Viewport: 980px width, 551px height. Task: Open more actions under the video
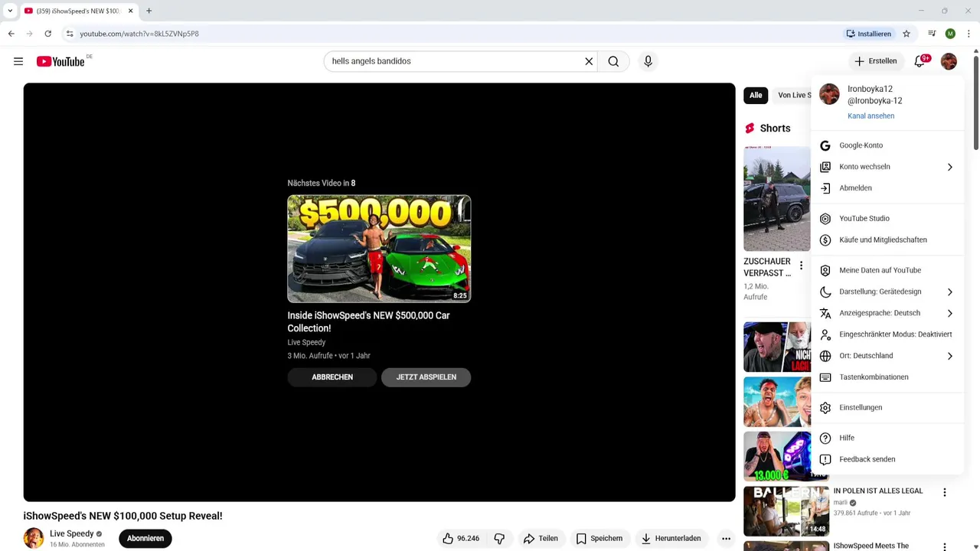click(726, 538)
